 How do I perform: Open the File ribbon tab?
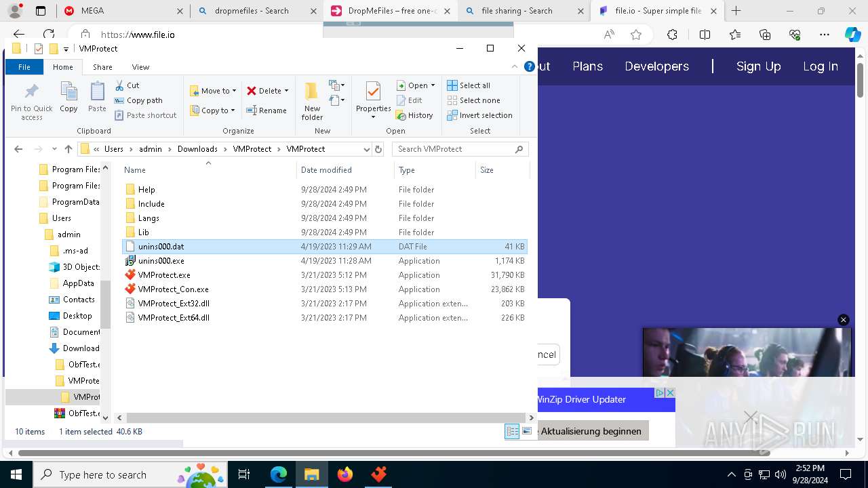tap(24, 67)
